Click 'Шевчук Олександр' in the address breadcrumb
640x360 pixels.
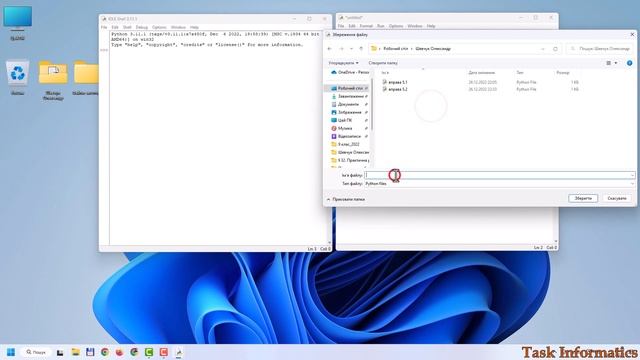coord(433,49)
